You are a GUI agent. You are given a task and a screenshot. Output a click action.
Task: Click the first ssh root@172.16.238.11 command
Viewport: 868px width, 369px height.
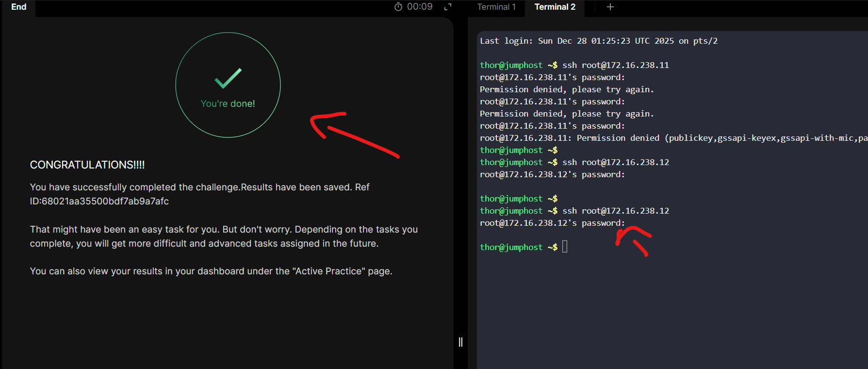615,65
